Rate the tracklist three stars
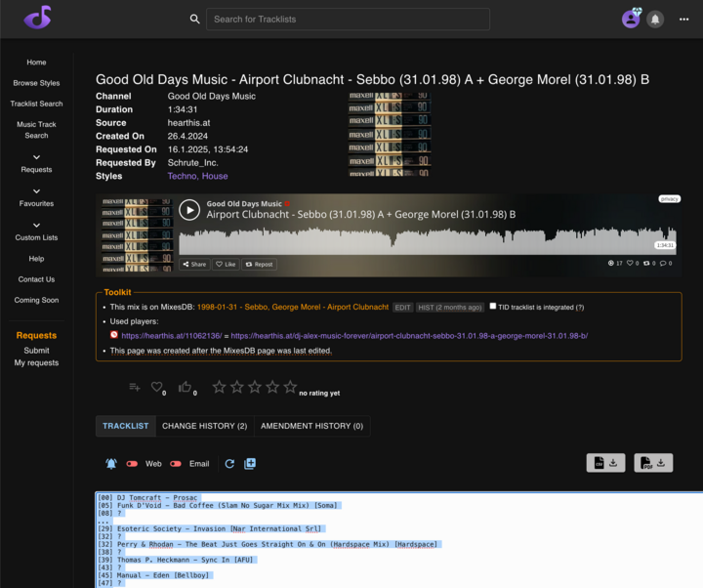The width and height of the screenshot is (703, 588). 255,387
